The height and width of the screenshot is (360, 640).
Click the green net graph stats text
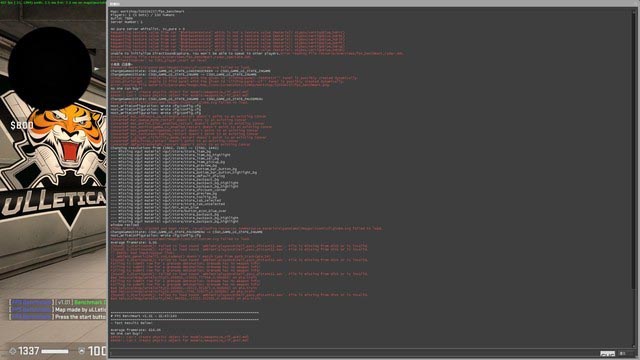click(53, 2)
